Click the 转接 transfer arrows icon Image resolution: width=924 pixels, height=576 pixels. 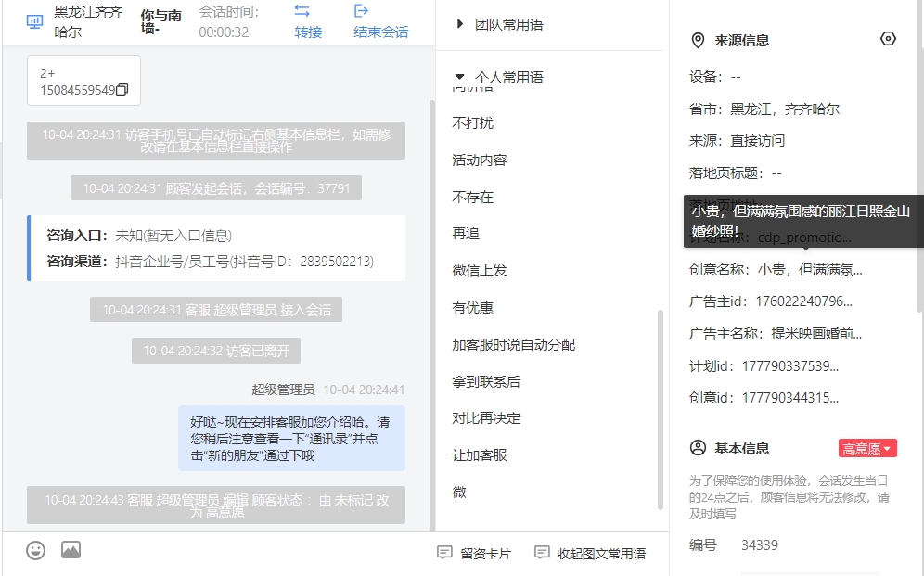pos(302,10)
